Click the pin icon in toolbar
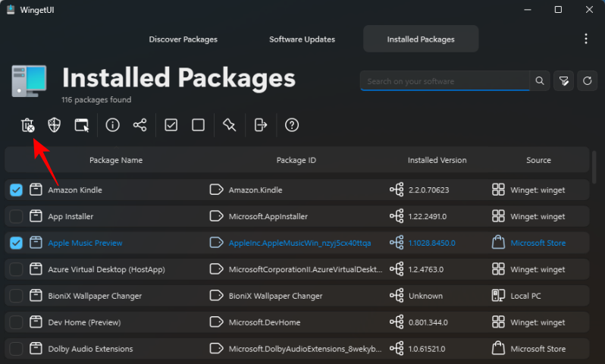 pyautogui.click(x=230, y=125)
